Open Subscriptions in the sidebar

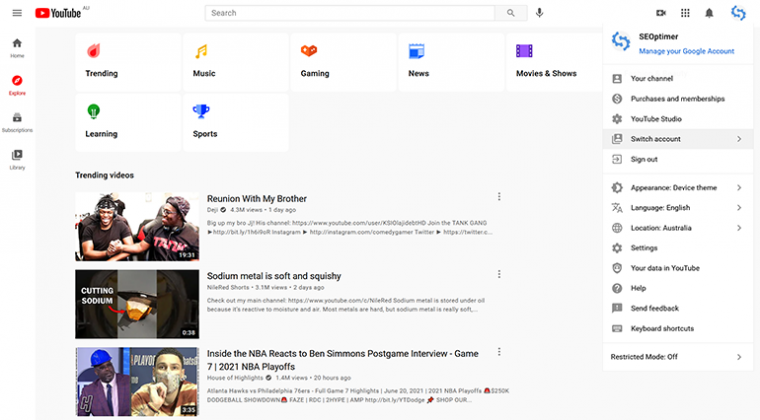(17, 123)
